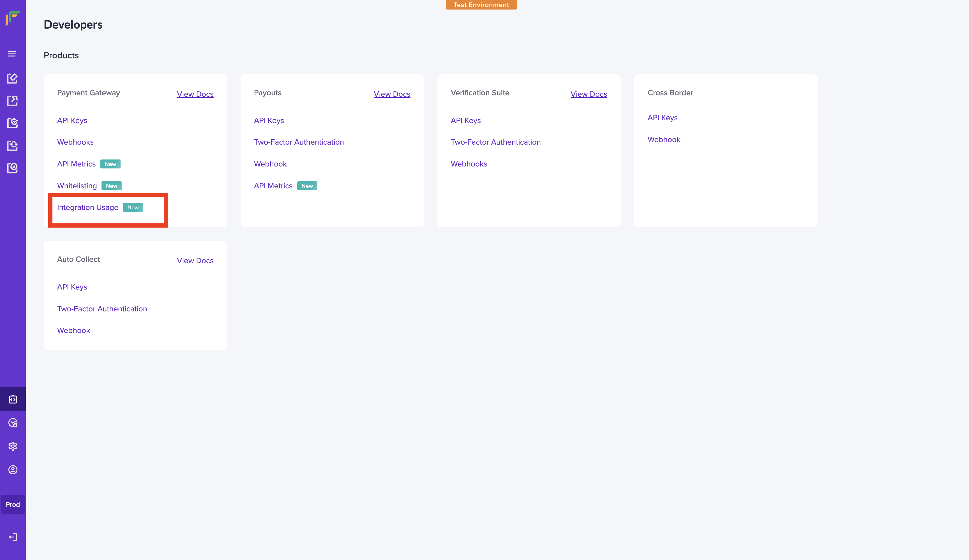Open the Developers code icon in sidebar
The height and width of the screenshot is (560, 969).
click(x=13, y=399)
